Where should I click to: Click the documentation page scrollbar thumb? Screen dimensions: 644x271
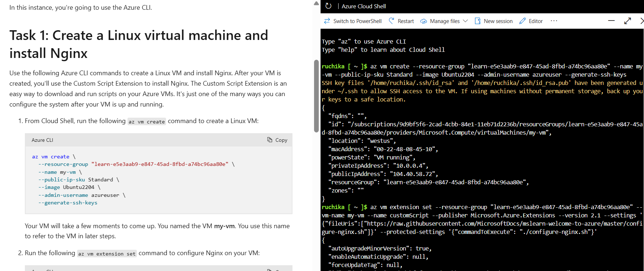[x=316, y=96]
